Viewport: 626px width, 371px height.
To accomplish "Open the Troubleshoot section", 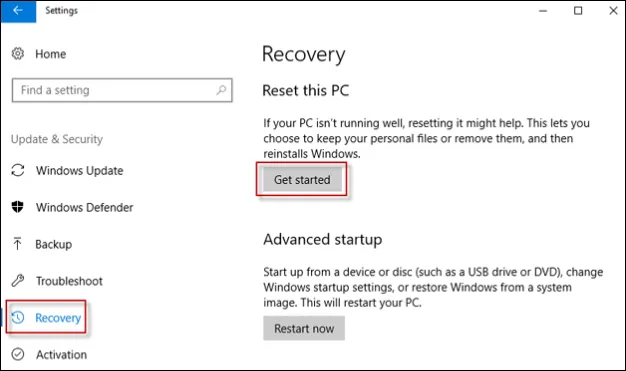I will click(x=69, y=281).
